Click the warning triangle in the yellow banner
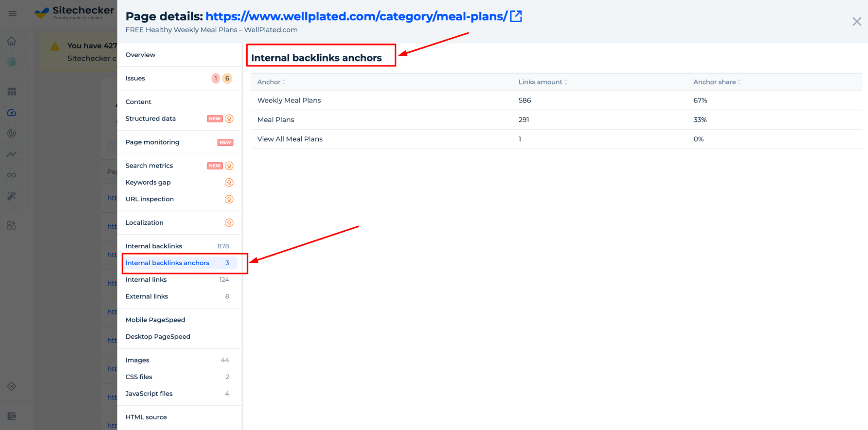This screenshot has height=430, width=868. [x=55, y=46]
